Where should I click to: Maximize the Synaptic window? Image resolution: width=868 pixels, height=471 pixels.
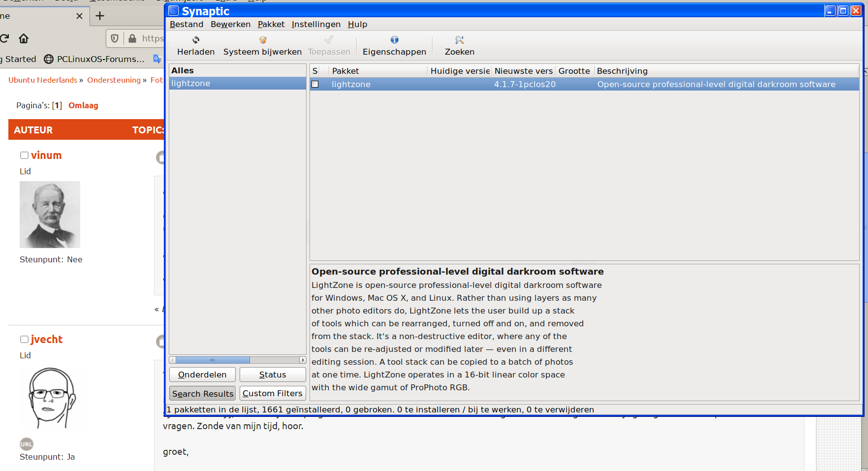[843, 11]
